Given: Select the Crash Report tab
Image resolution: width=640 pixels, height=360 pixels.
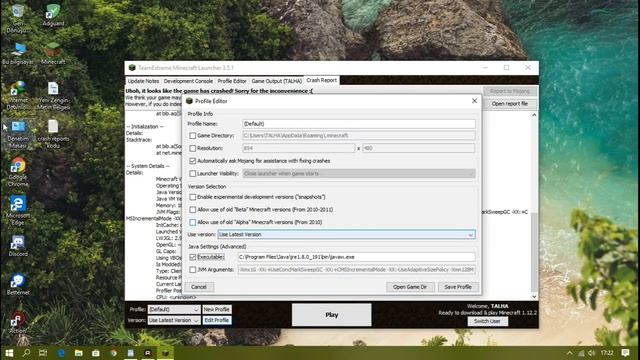Looking at the screenshot, I should (x=322, y=80).
